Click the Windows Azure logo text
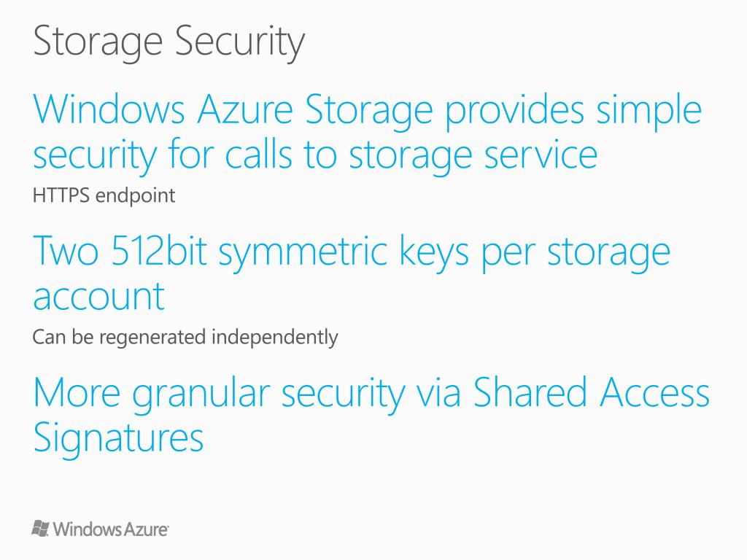 (x=111, y=529)
